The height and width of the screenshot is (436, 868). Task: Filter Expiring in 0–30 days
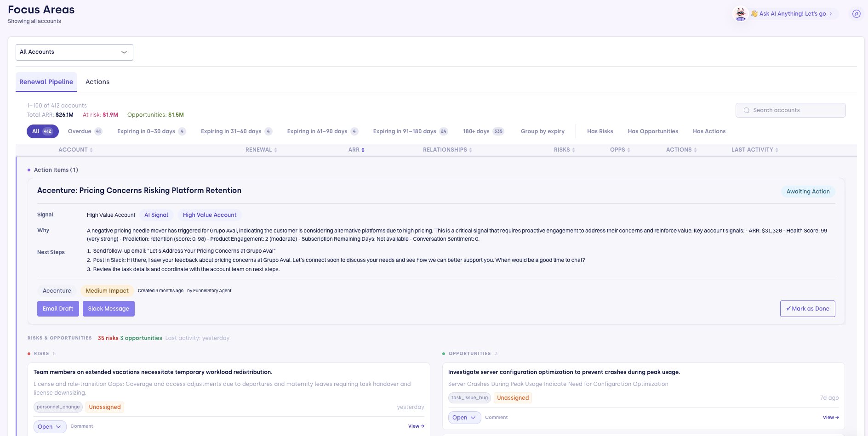click(x=151, y=131)
